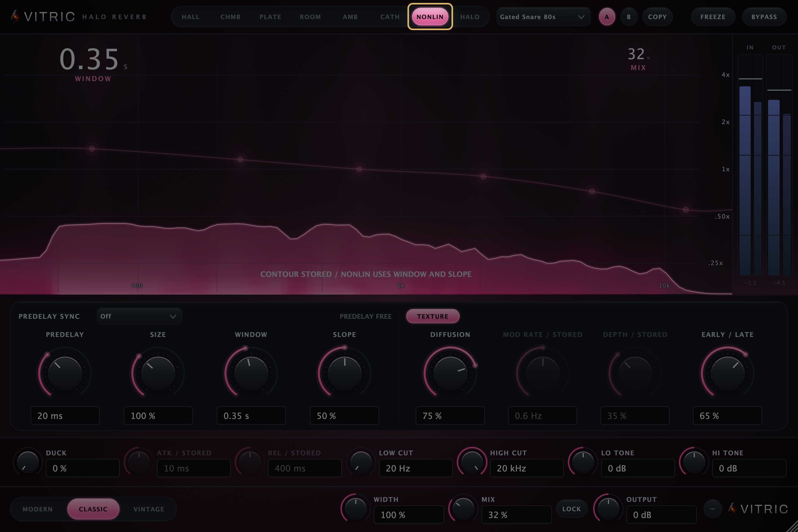Screen dimensions: 798x532
Task: Click the WIDTH knob
Action: coord(356,509)
